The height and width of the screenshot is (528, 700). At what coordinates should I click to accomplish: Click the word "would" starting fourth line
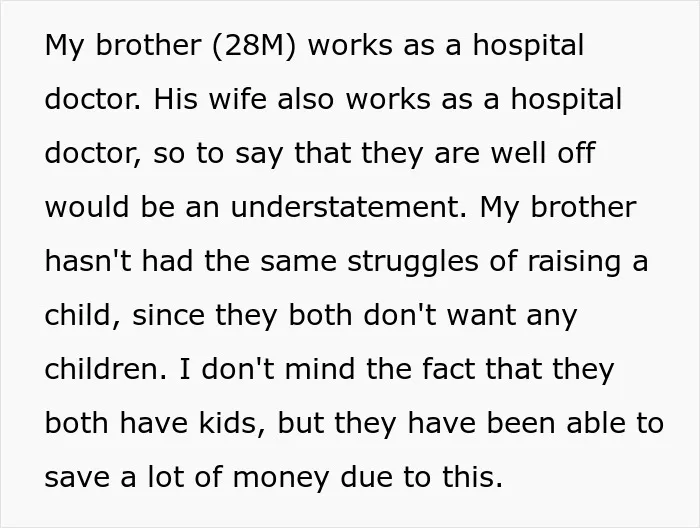[x=87, y=207]
